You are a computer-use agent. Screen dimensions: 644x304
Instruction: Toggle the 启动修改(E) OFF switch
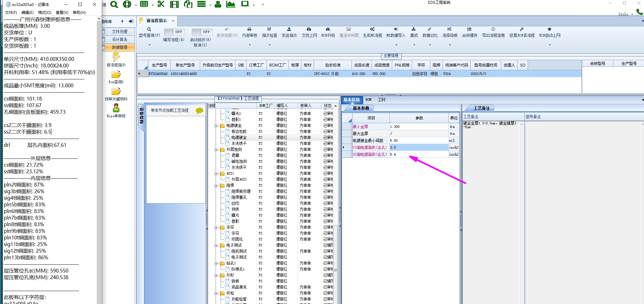tap(202, 32)
